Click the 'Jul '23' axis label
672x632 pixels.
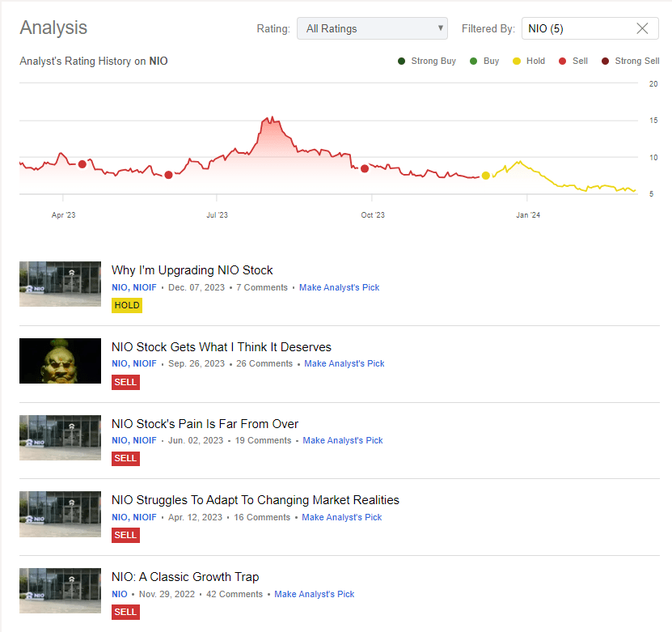pyautogui.click(x=217, y=214)
